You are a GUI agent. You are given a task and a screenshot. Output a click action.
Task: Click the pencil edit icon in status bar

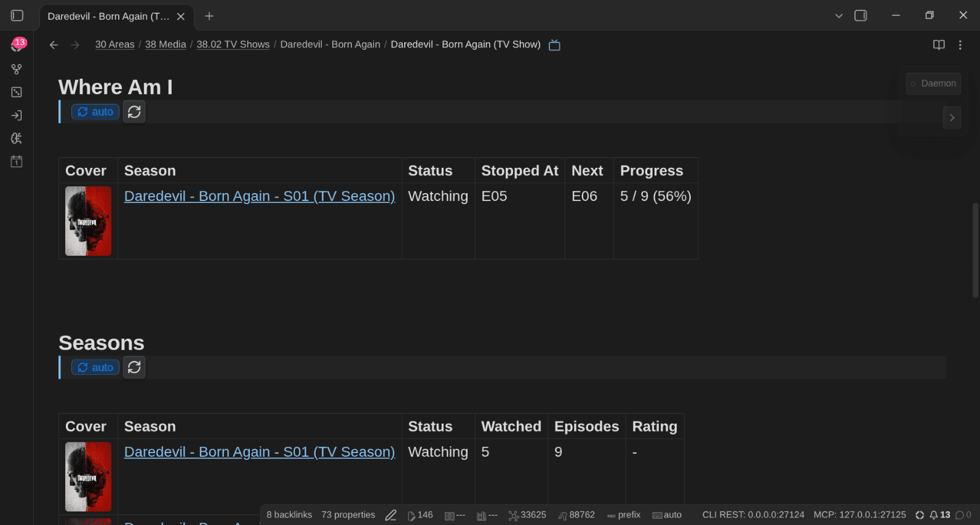tap(391, 515)
